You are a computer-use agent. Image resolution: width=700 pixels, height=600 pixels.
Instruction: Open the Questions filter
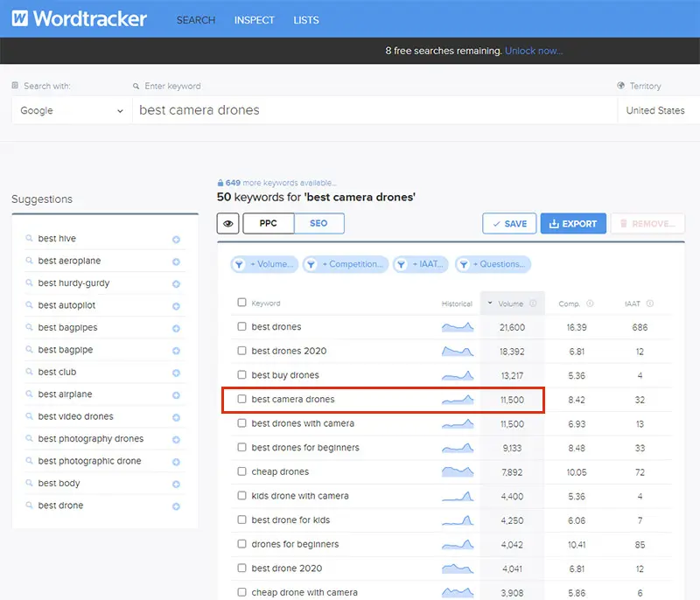pyautogui.click(x=493, y=264)
